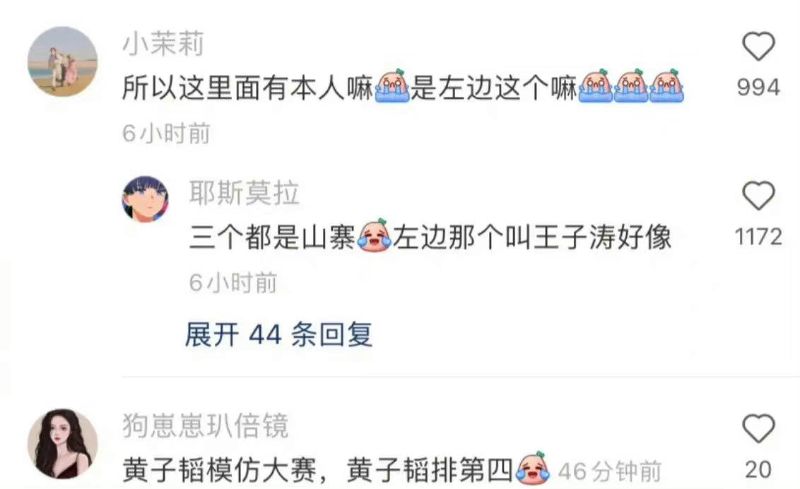The image size is (800, 489).
Task: Click the 46分钟前 timestamp
Action: tap(610, 471)
